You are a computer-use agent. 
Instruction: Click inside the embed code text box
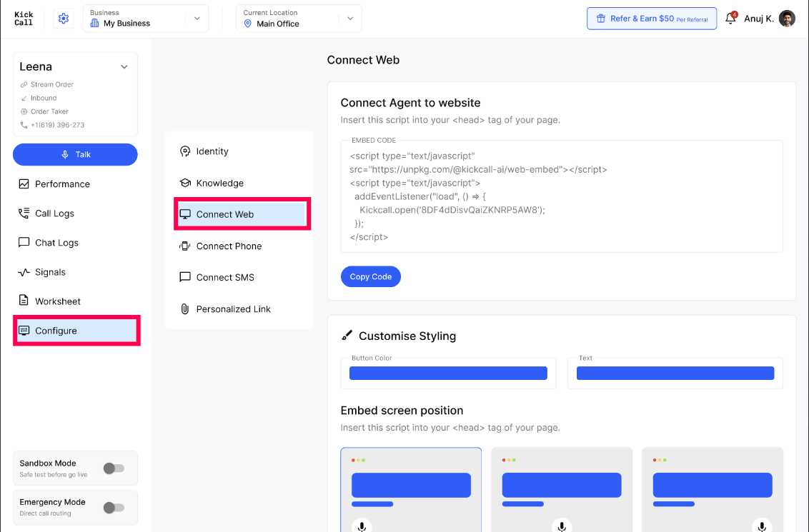[x=561, y=196]
